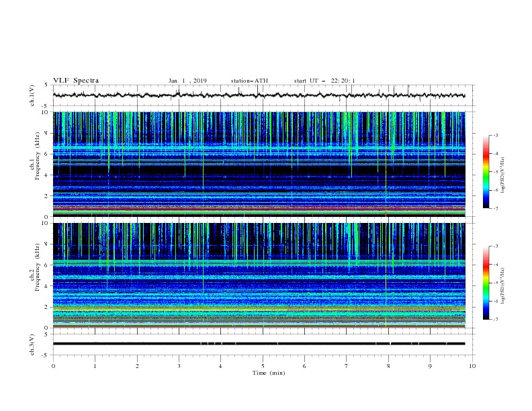Click upper color bar tick "-3"
This screenshot has width=532, height=411.
click(x=495, y=136)
